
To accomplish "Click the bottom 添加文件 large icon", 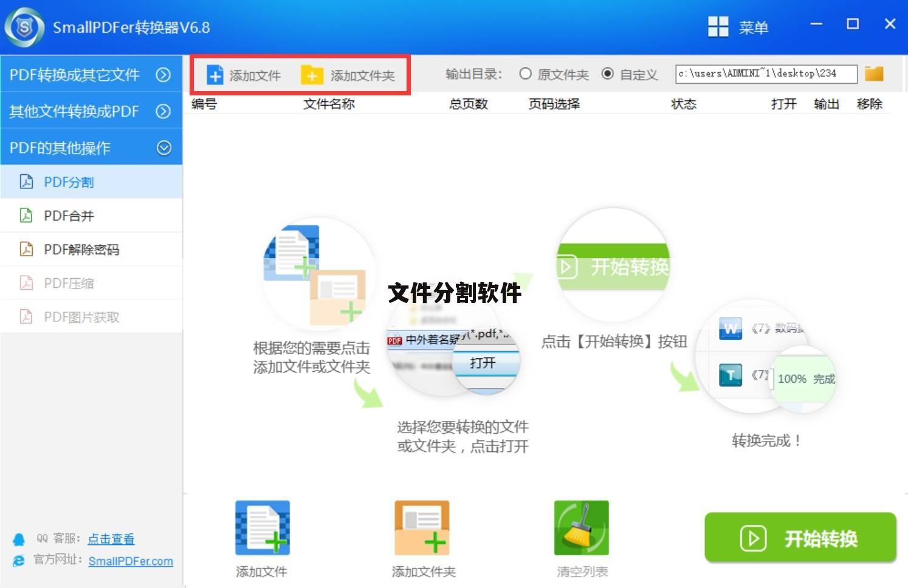I will (x=262, y=527).
